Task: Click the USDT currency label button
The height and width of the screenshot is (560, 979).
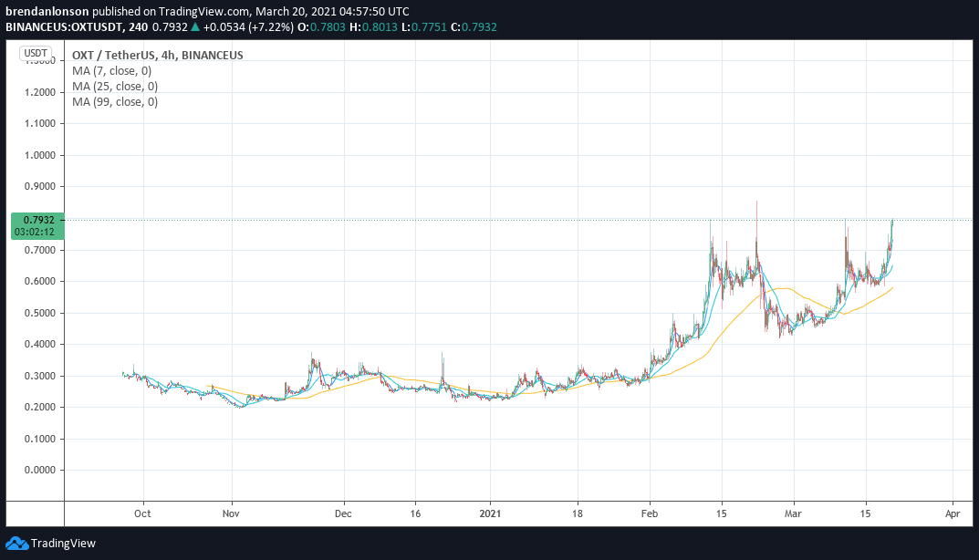Action: 36,53
